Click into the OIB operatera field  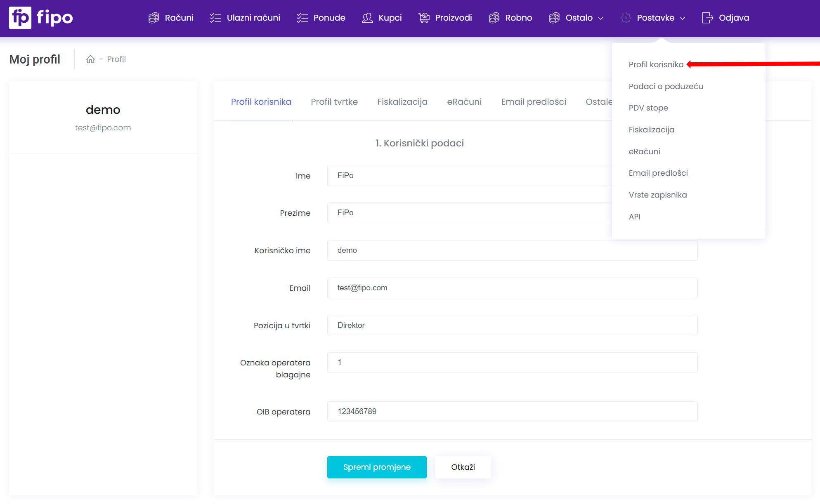pos(512,412)
